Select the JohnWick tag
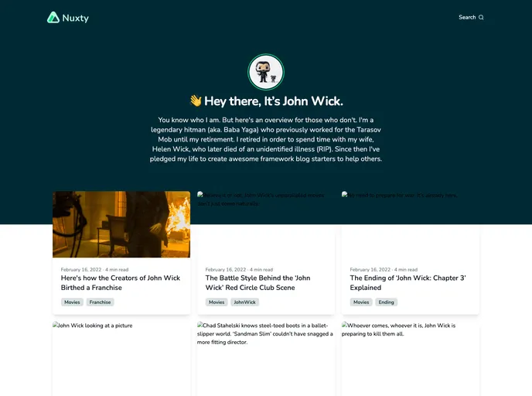The height and width of the screenshot is (396, 532). pyautogui.click(x=244, y=302)
